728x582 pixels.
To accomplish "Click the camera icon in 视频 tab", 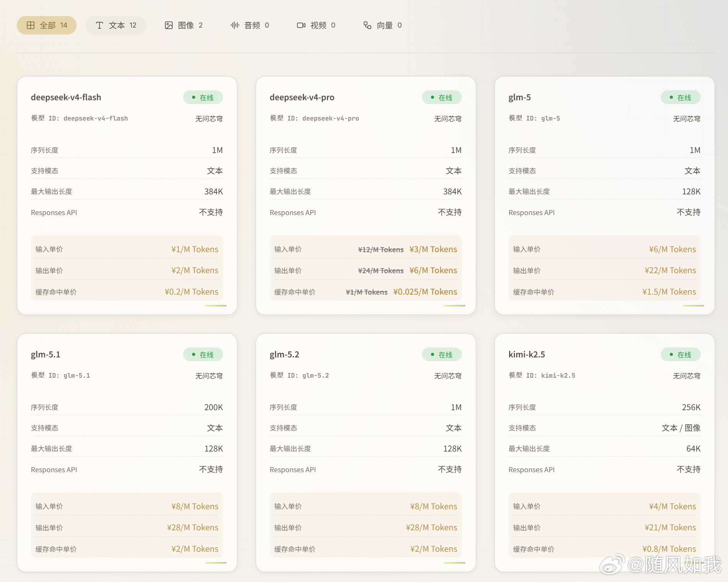I will (x=301, y=25).
